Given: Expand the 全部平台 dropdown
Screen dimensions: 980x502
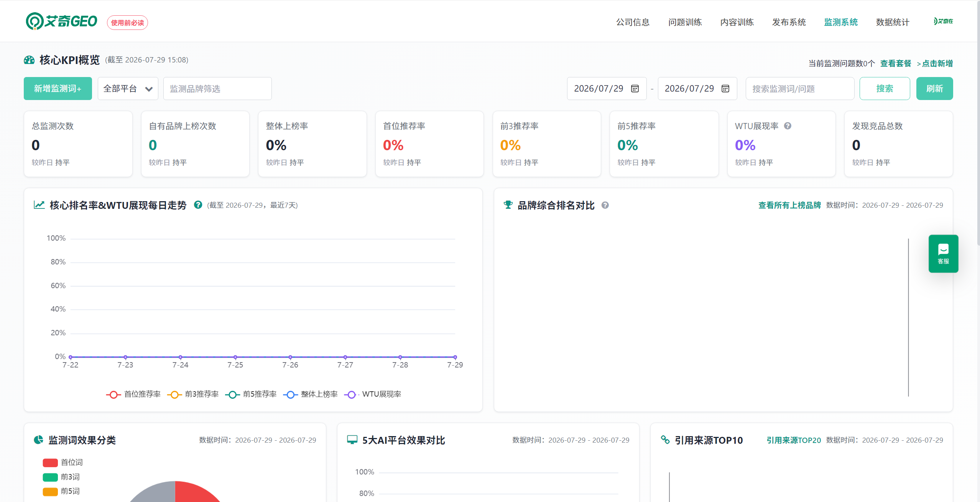Looking at the screenshot, I should (x=128, y=89).
